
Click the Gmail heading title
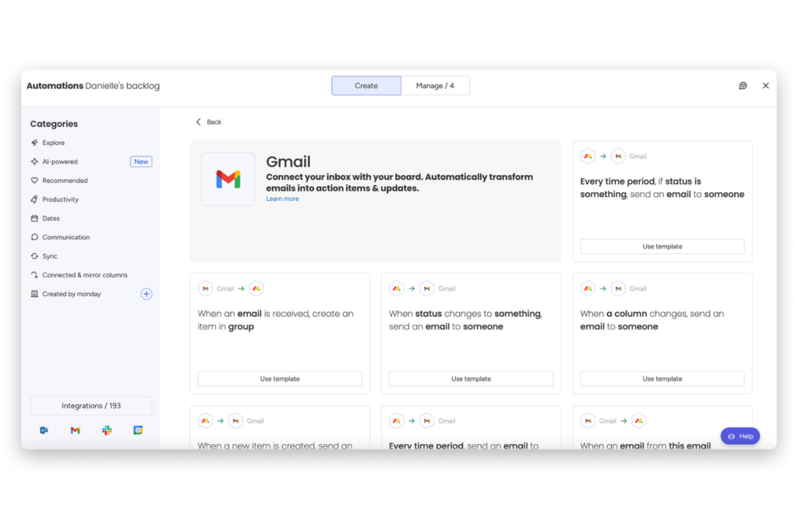point(288,162)
